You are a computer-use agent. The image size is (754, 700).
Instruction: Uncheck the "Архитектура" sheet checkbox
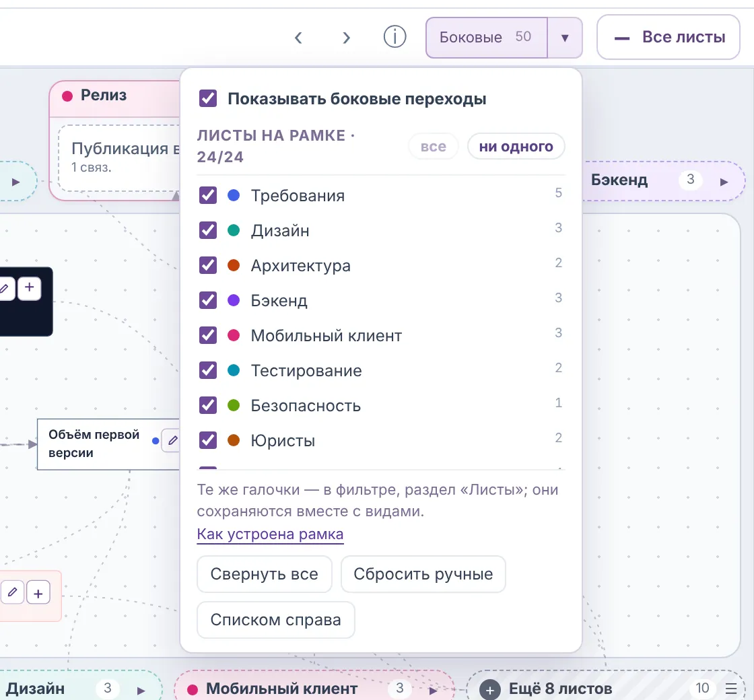(x=208, y=265)
